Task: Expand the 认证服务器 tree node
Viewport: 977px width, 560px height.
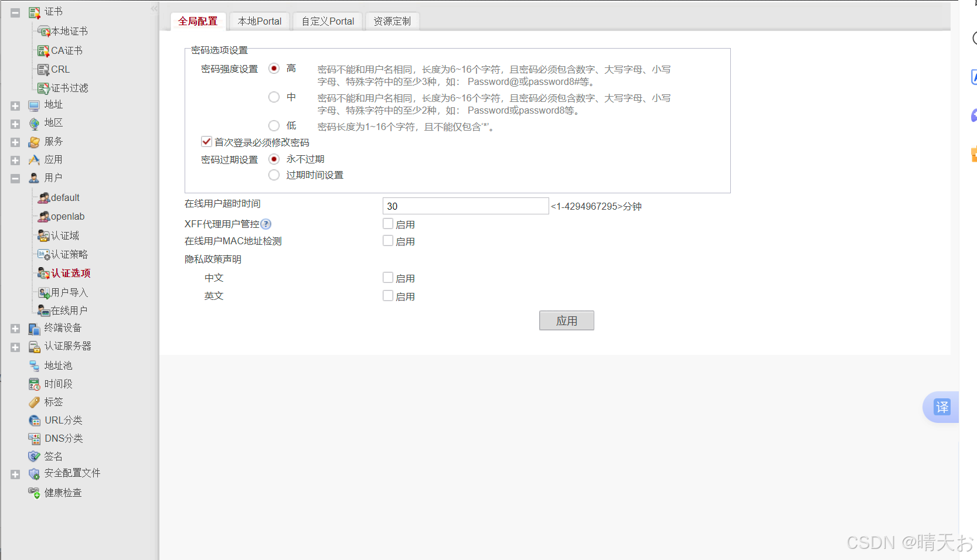Action: coord(15,347)
